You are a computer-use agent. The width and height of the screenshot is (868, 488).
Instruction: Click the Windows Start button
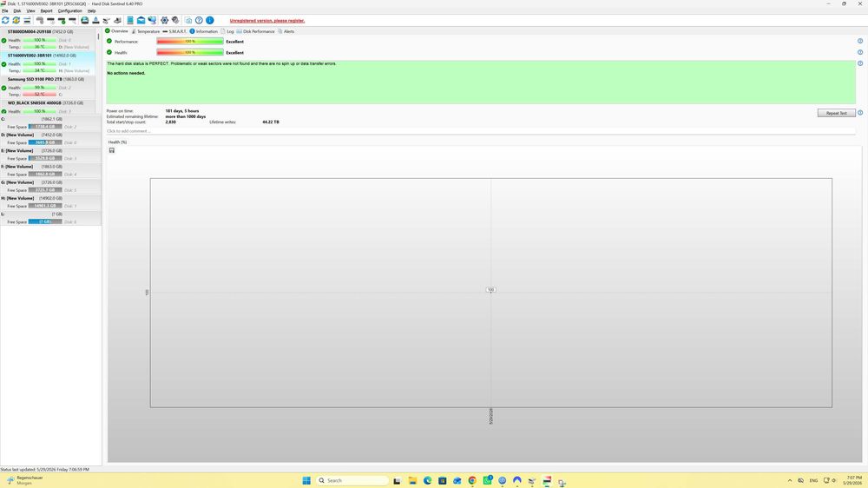click(306, 480)
